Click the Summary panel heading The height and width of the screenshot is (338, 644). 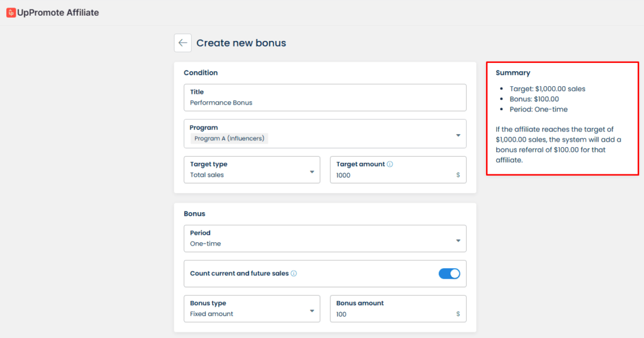click(513, 72)
